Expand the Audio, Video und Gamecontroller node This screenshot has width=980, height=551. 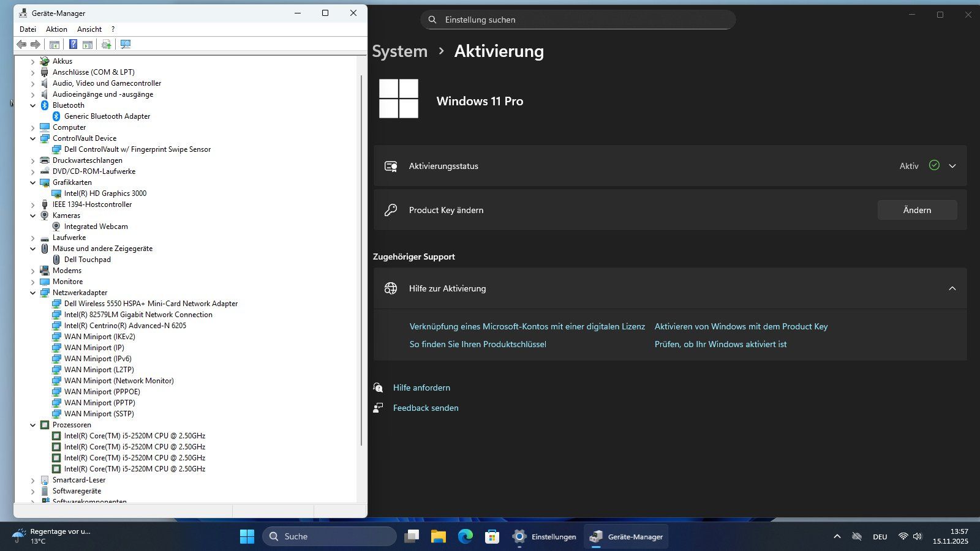(x=33, y=83)
